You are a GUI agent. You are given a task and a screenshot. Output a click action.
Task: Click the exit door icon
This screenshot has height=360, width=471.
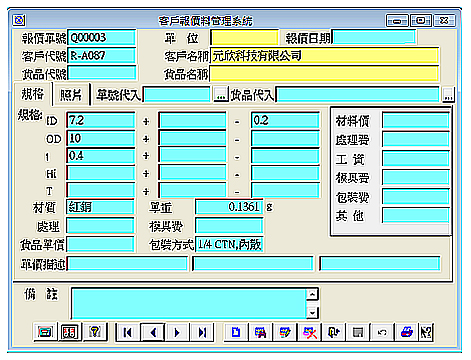[334, 332]
